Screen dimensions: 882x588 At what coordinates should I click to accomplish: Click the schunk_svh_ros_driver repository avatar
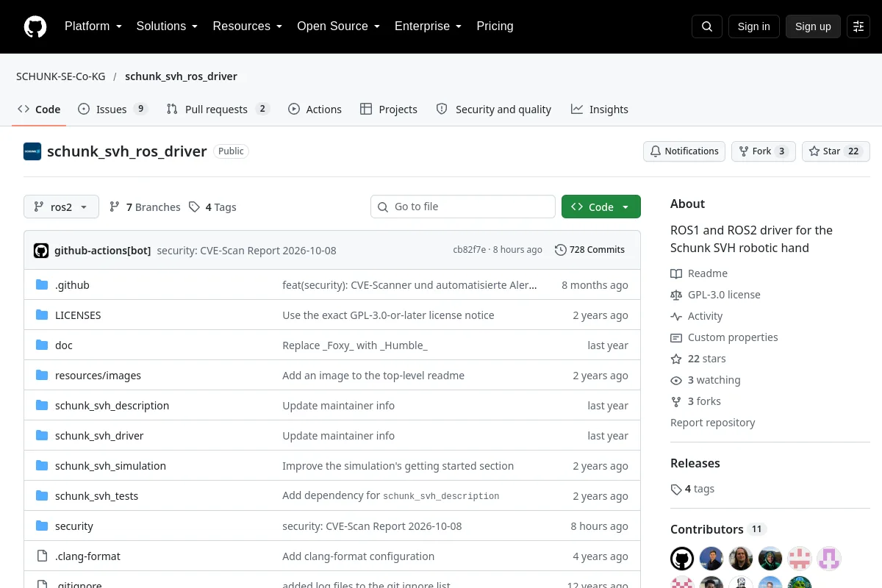click(32, 151)
